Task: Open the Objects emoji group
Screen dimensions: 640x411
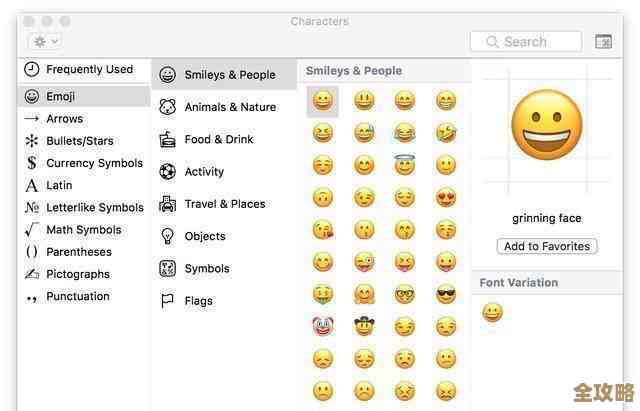Action: point(205,236)
